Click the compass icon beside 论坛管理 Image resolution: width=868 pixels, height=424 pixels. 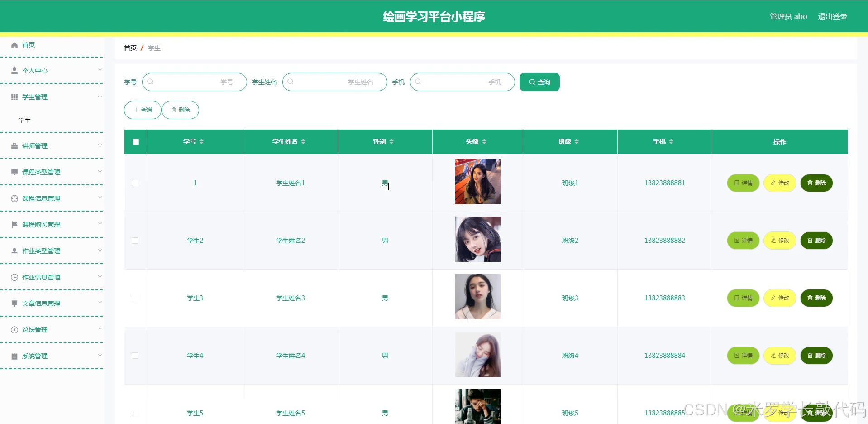pyautogui.click(x=14, y=330)
